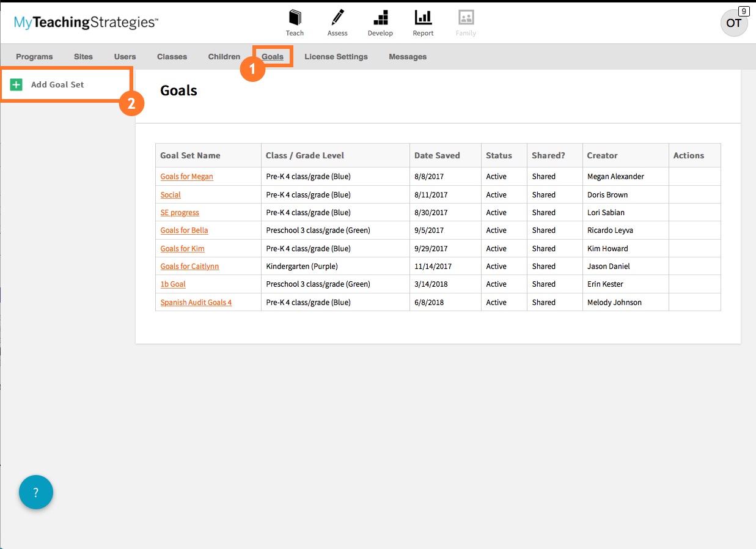Image resolution: width=756 pixels, height=549 pixels.
Task: Switch to the Programs tab
Action: [x=34, y=57]
